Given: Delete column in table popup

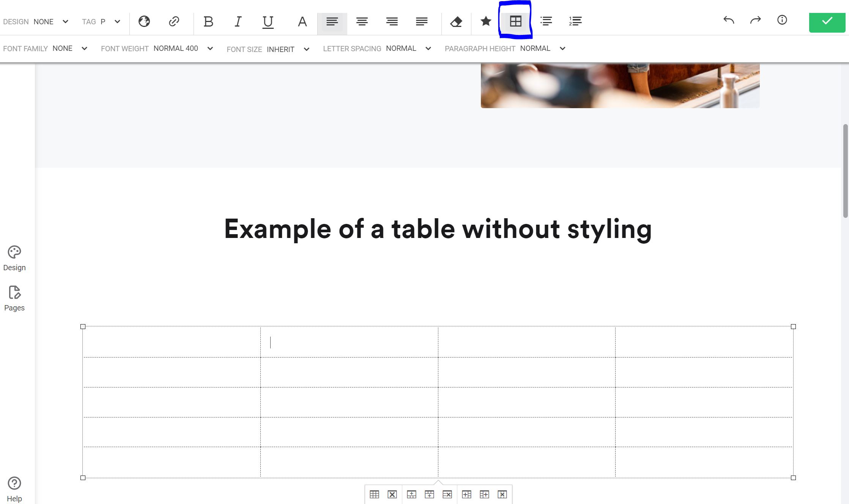Looking at the screenshot, I should click(x=502, y=495).
